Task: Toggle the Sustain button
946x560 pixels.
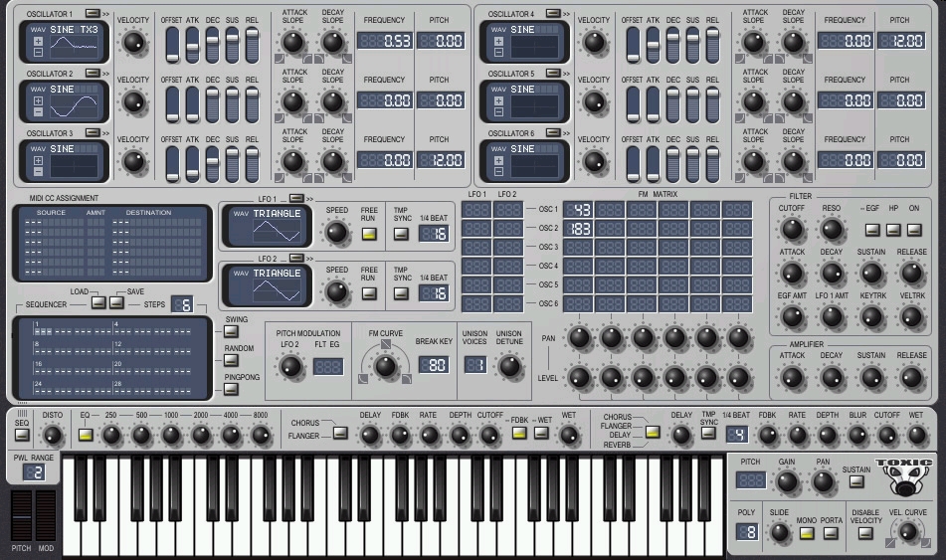Action: (x=856, y=481)
